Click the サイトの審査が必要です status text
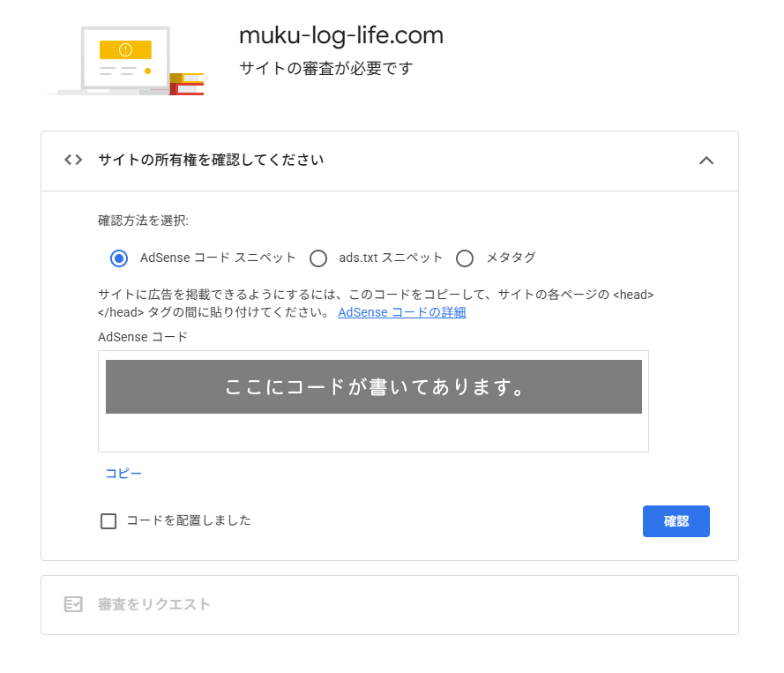The image size is (784, 673). pyautogui.click(x=325, y=68)
